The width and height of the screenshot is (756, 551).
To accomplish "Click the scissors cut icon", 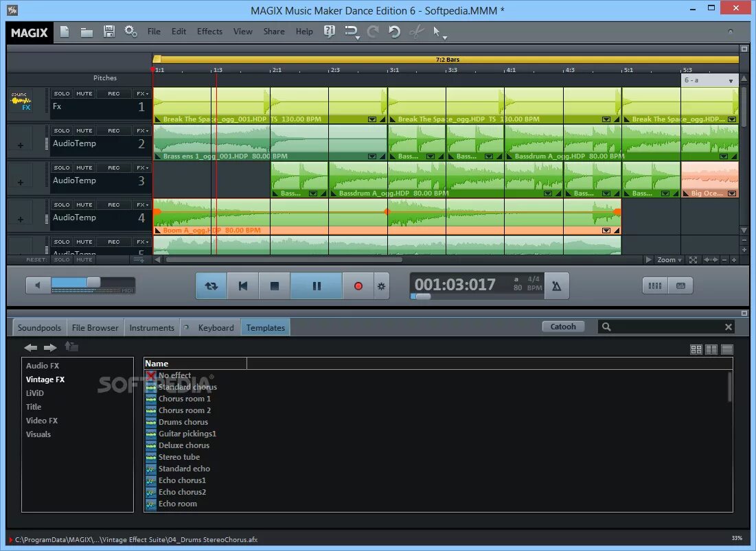I will coord(417,32).
